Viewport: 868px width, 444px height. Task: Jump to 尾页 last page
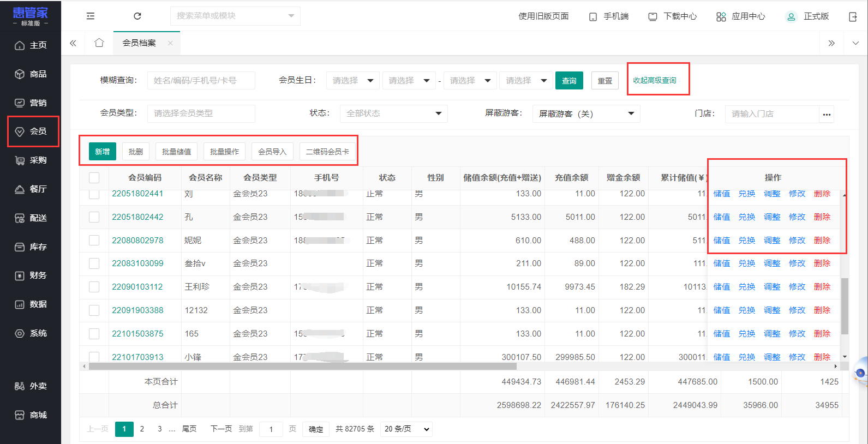(189, 429)
